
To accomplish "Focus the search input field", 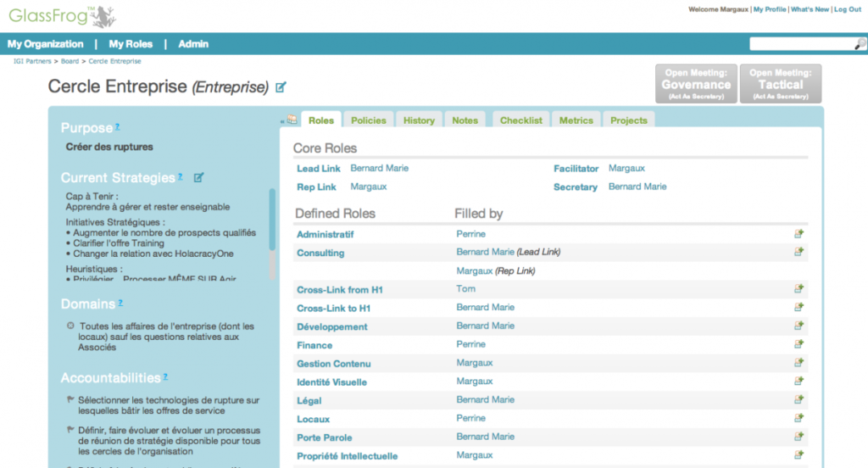I will (800, 44).
